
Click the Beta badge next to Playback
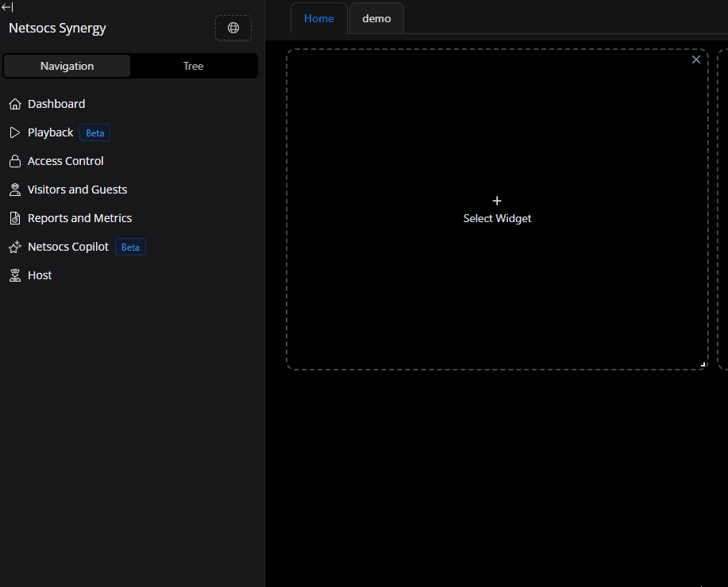pos(94,132)
